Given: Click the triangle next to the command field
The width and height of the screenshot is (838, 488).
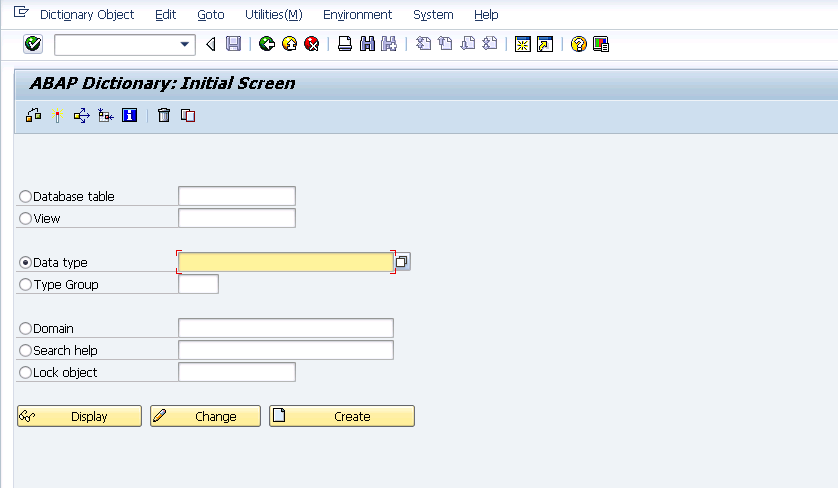Looking at the screenshot, I should 211,44.
